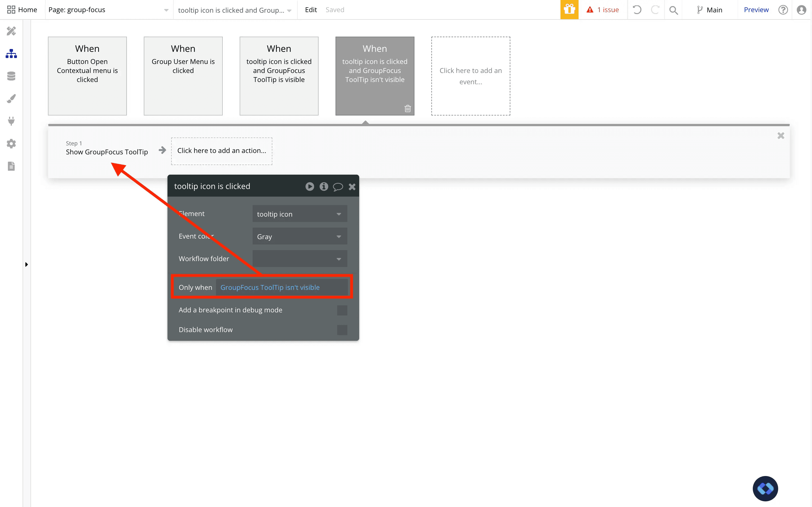
Task: Open the Element tooltip icon dropdown
Action: 299,214
